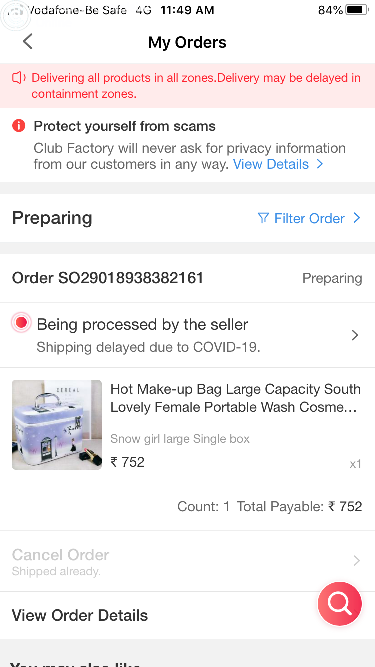The image size is (375, 667).
Task: Open Hot Make-up Bag product title
Action: (x=236, y=398)
